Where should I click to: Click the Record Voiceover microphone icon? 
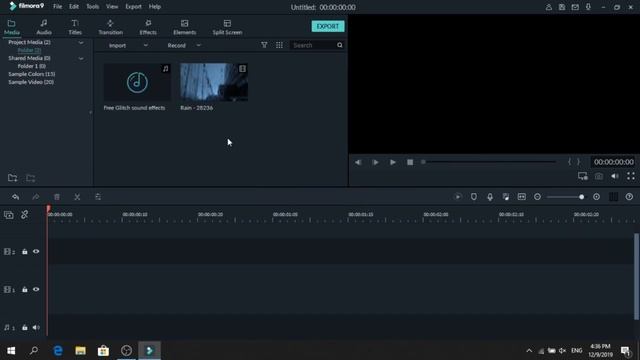[490, 197]
